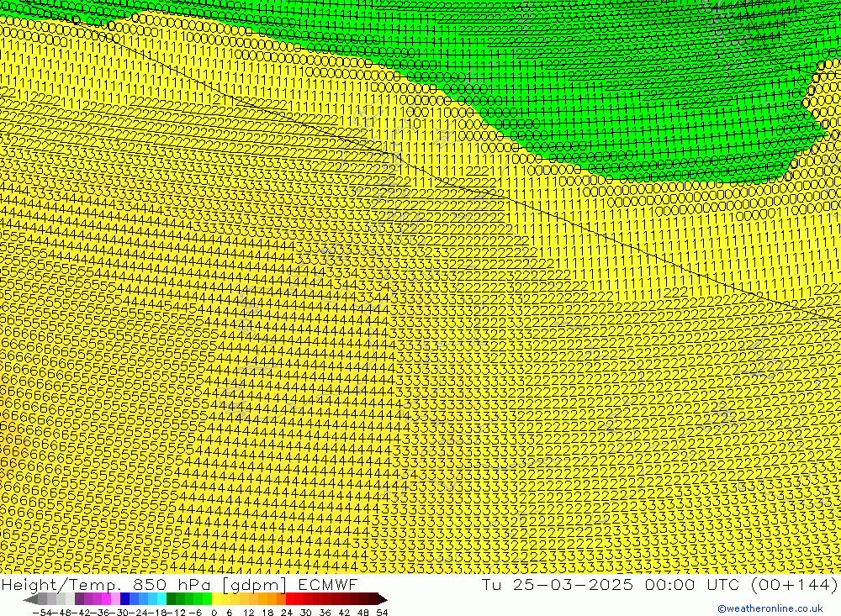Click the '-18' legend label
841x616 pixels.
click(x=157, y=613)
